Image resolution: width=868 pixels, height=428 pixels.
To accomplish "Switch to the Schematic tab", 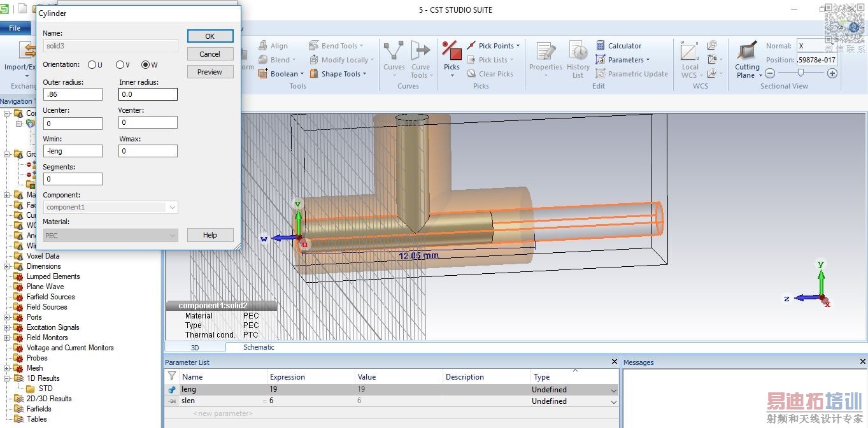I will click(259, 347).
